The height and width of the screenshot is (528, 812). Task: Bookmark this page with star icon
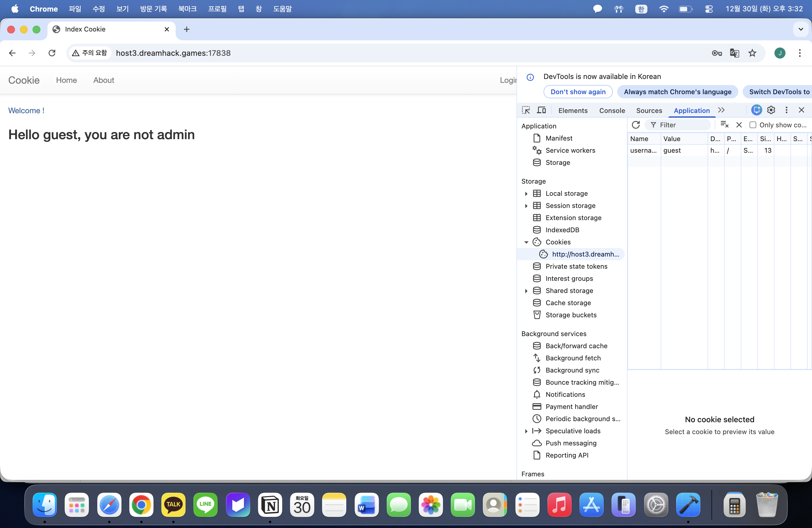pos(752,53)
